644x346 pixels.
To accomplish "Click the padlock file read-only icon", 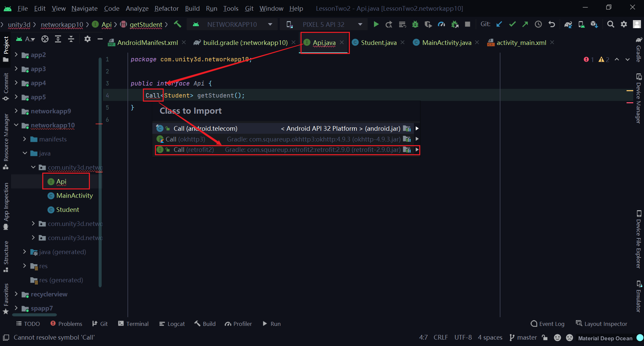I will (545, 338).
